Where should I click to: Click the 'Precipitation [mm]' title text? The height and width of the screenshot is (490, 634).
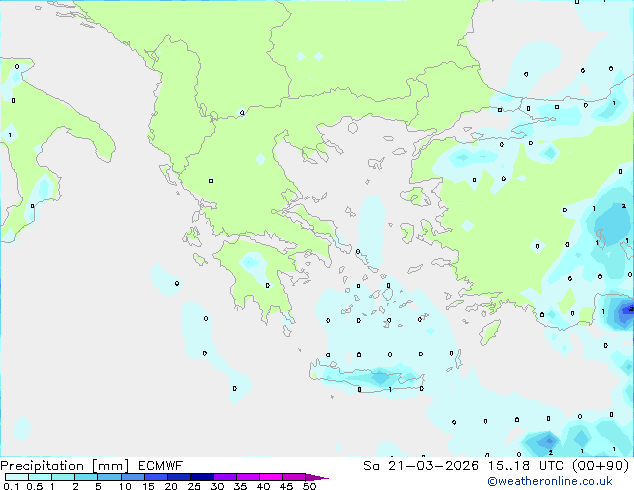point(65,466)
